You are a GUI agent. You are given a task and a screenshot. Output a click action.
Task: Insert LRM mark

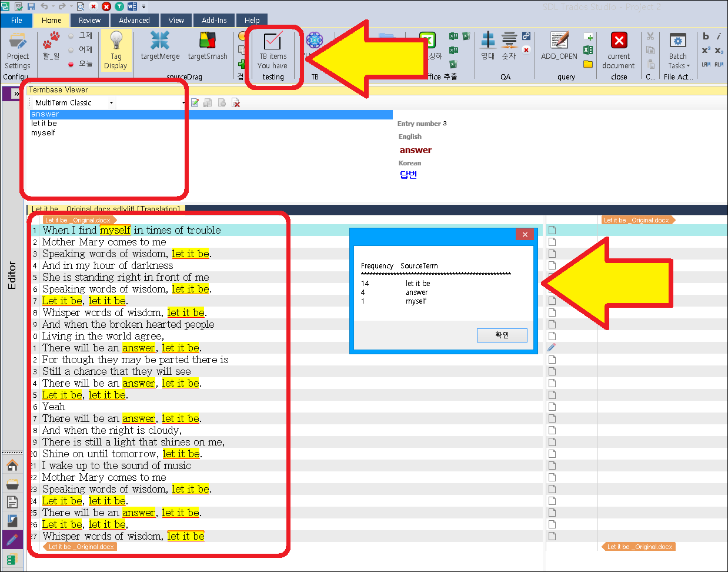[706, 64]
